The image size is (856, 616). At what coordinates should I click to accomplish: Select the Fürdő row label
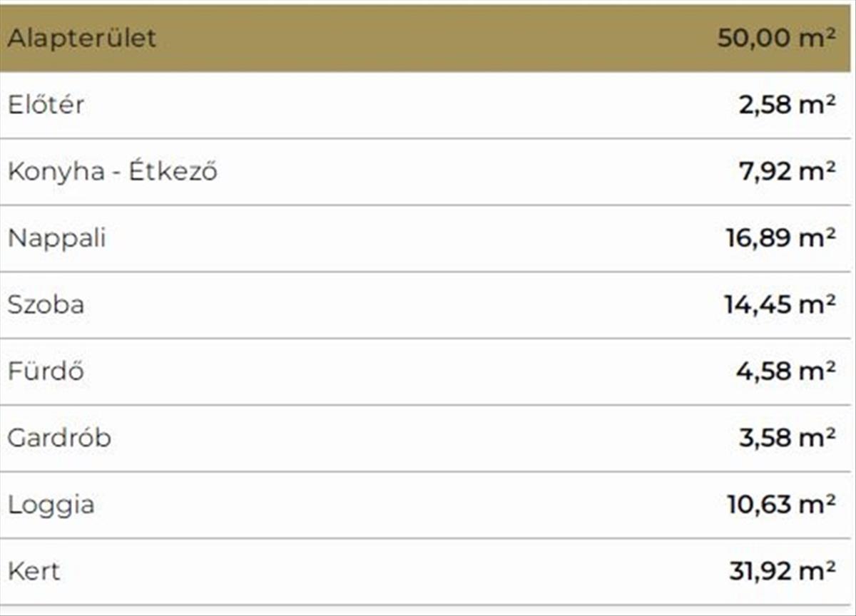tap(46, 371)
